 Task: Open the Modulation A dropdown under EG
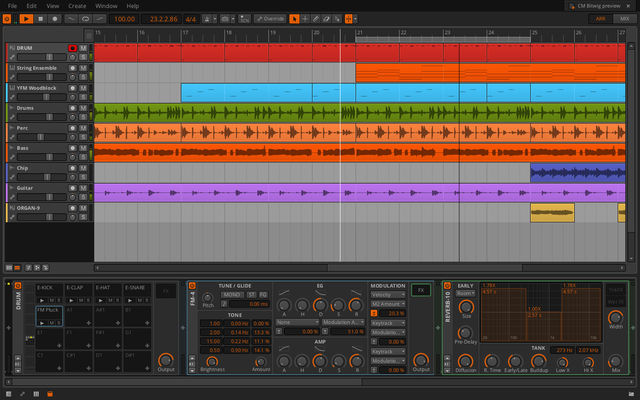[x=343, y=322]
